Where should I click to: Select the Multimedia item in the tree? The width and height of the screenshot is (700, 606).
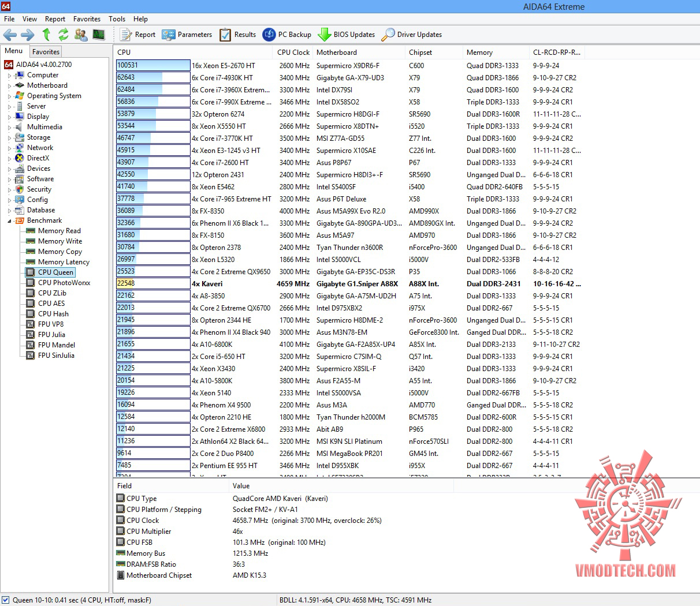tap(44, 127)
